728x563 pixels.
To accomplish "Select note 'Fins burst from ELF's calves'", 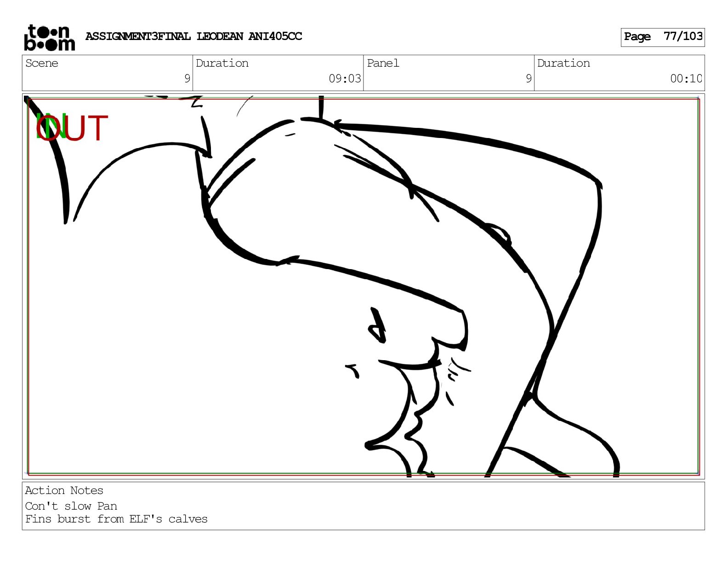I will 116,519.
